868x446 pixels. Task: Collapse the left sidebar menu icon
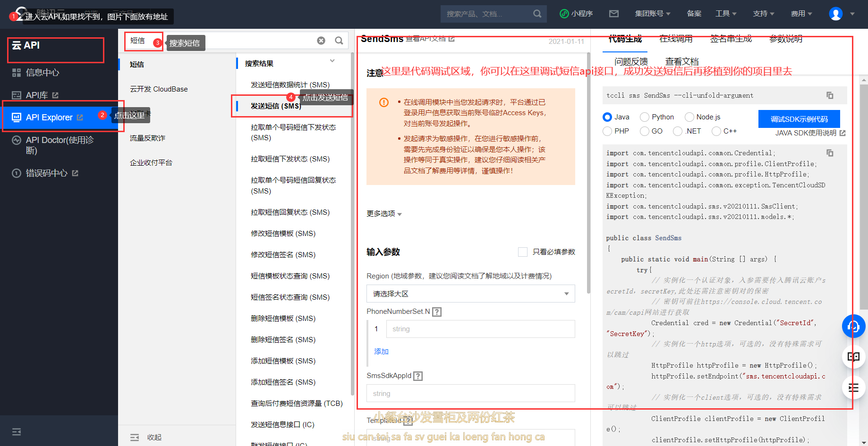click(17, 432)
